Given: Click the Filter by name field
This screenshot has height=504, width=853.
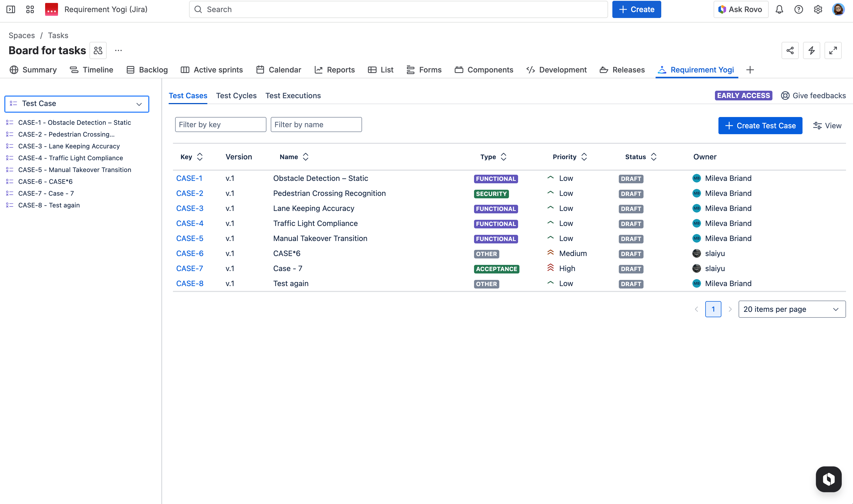Looking at the screenshot, I should (316, 125).
